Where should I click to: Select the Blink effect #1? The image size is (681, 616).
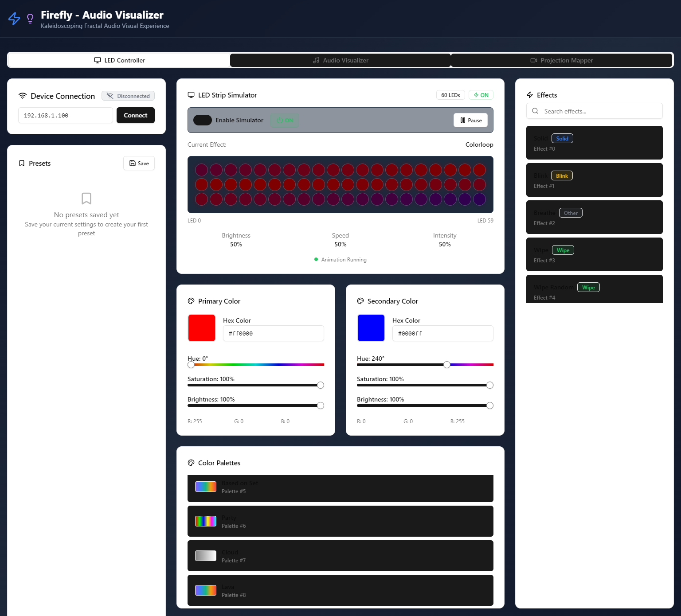[595, 180]
